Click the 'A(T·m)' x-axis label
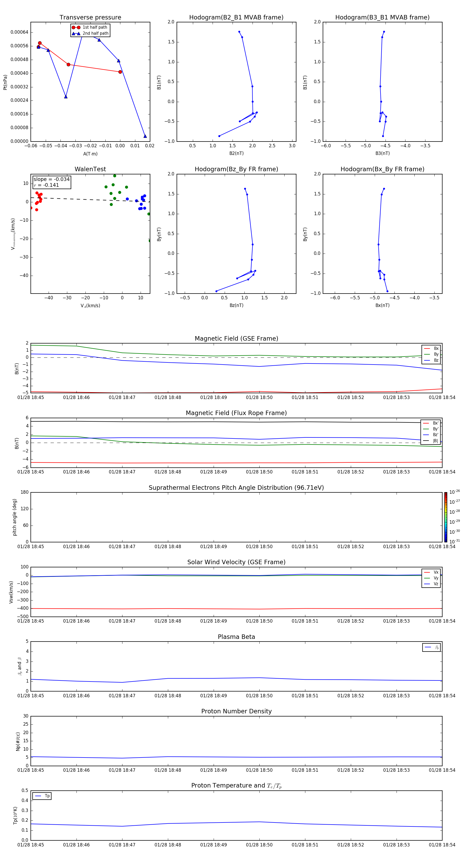The height and width of the screenshot is (868, 473). pos(90,154)
